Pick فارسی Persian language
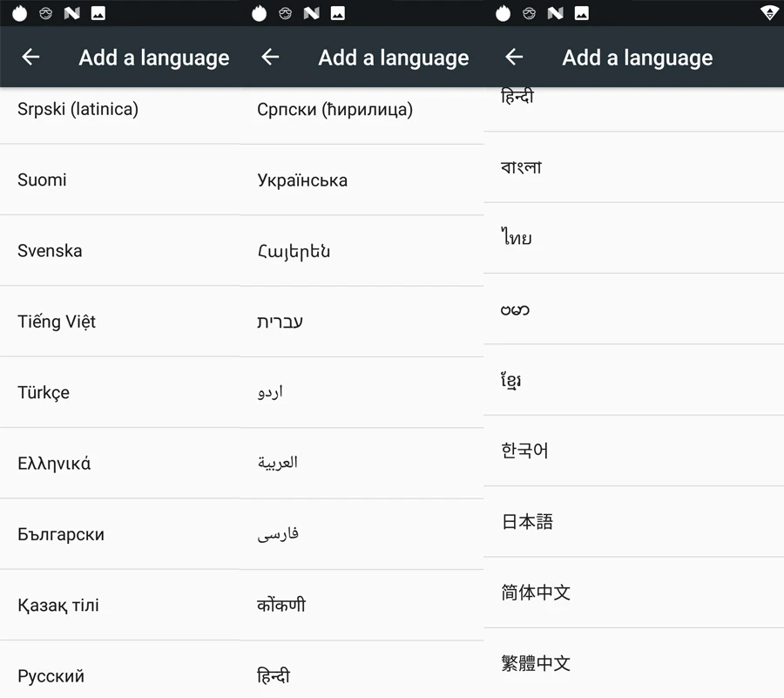Image resolution: width=784 pixels, height=698 pixels. [x=362, y=535]
